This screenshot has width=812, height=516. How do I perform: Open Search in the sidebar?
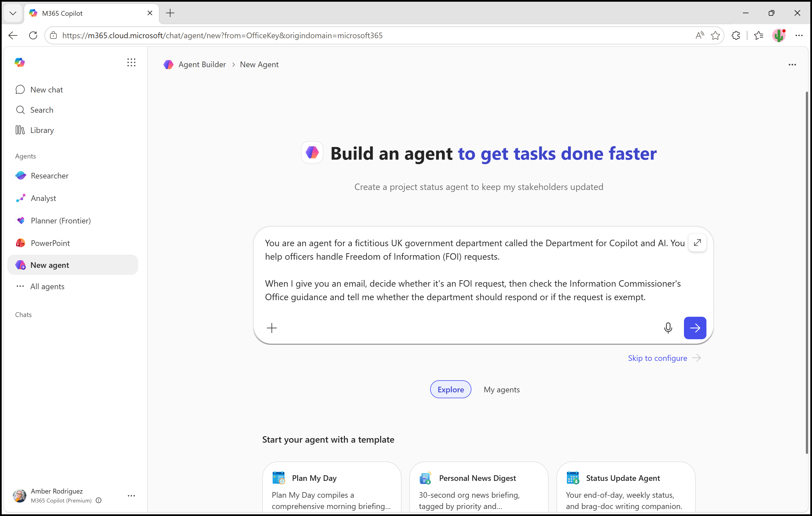pos(72,110)
